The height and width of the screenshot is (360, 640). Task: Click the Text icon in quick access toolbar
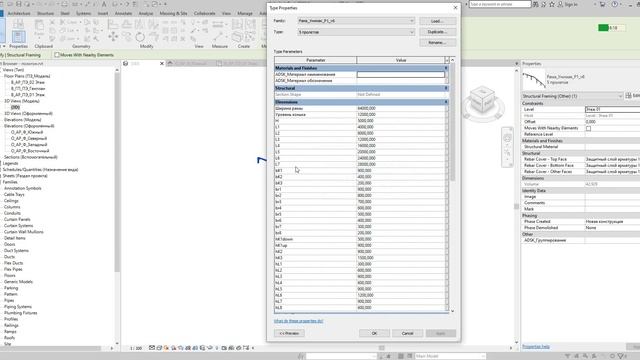coord(104,4)
